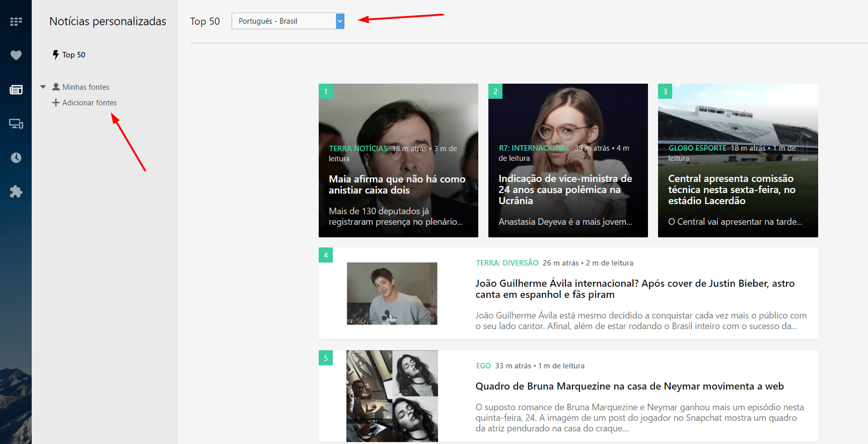Click the TERRA: DIVERSÃO source label
The width and height of the screenshot is (868, 444).
507,263
